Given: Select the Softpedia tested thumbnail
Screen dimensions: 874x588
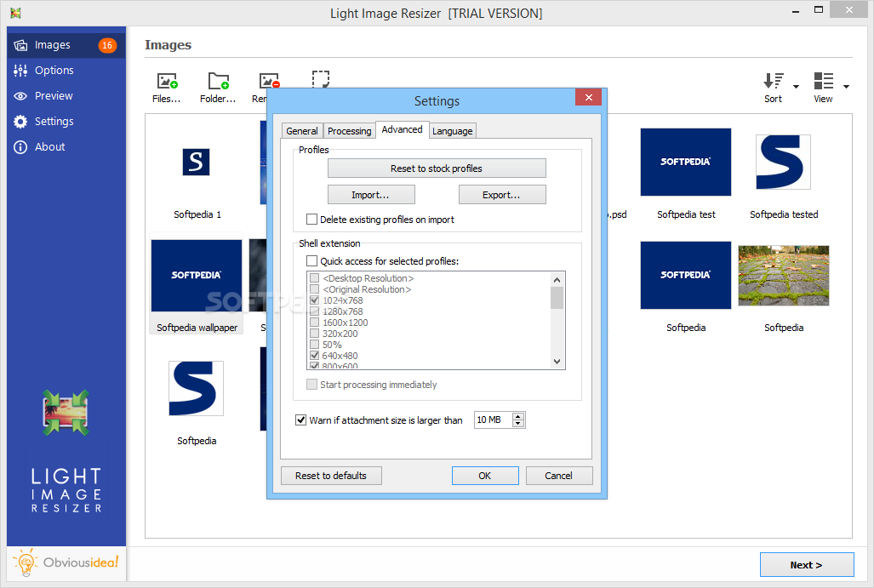Looking at the screenshot, I should point(783,163).
